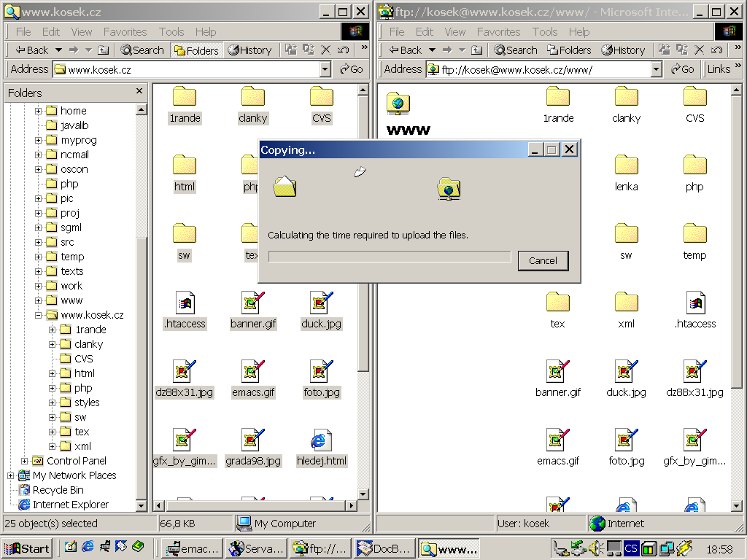
Task: Click Internet Explorer quick launch icon
Action: click(88, 547)
